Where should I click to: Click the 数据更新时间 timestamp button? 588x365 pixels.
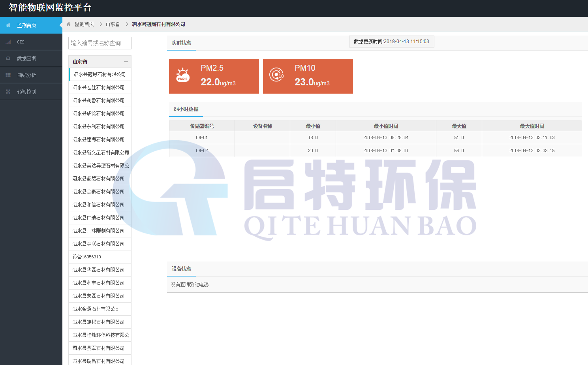click(392, 41)
